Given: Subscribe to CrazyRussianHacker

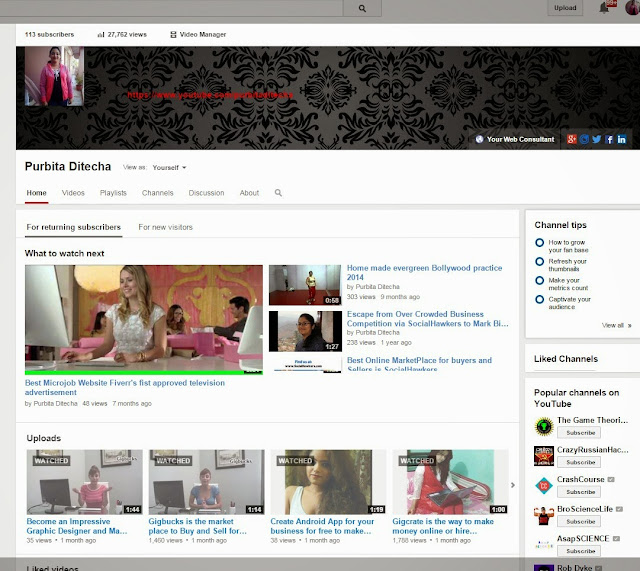Looking at the screenshot, I should click(x=580, y=462).
